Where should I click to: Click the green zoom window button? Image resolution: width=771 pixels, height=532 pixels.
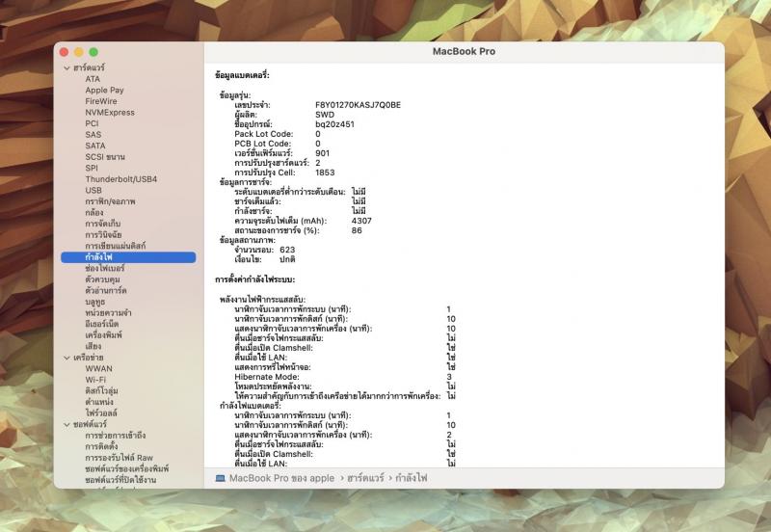pos(93,52)
